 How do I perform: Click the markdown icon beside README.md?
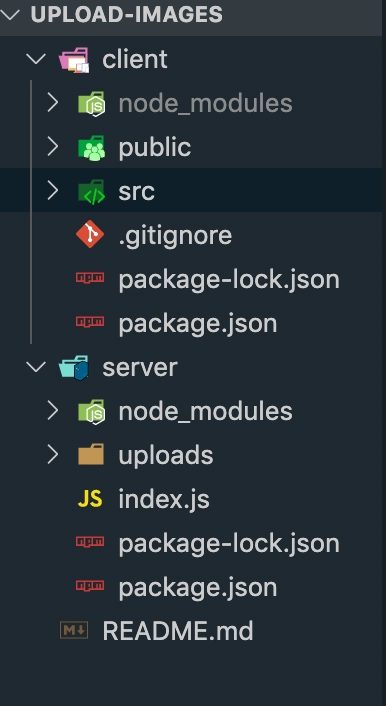coord(74,630)
